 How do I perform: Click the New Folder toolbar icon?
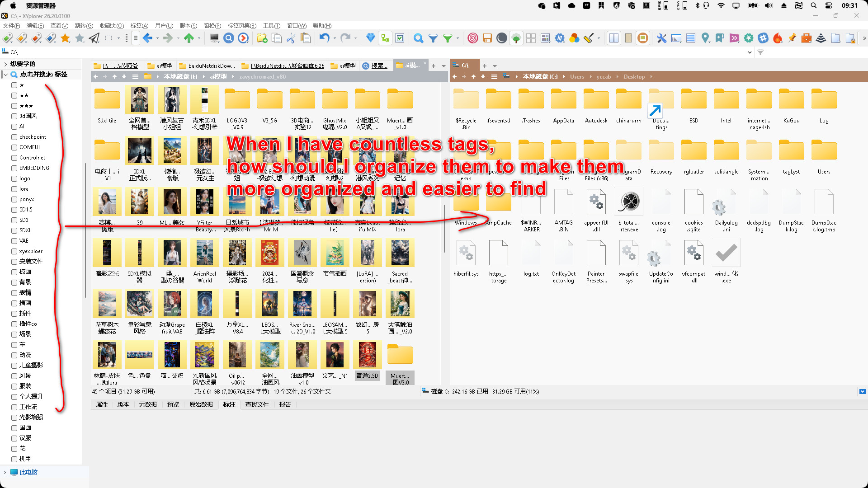tap(262, 38)
